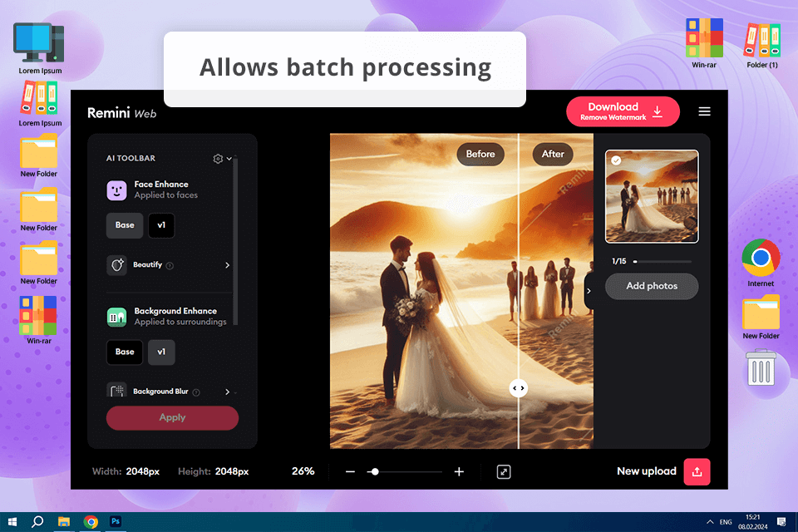The image size is (798, 532).
Task: Click the ENG language indicator
Action: [726, 522]
